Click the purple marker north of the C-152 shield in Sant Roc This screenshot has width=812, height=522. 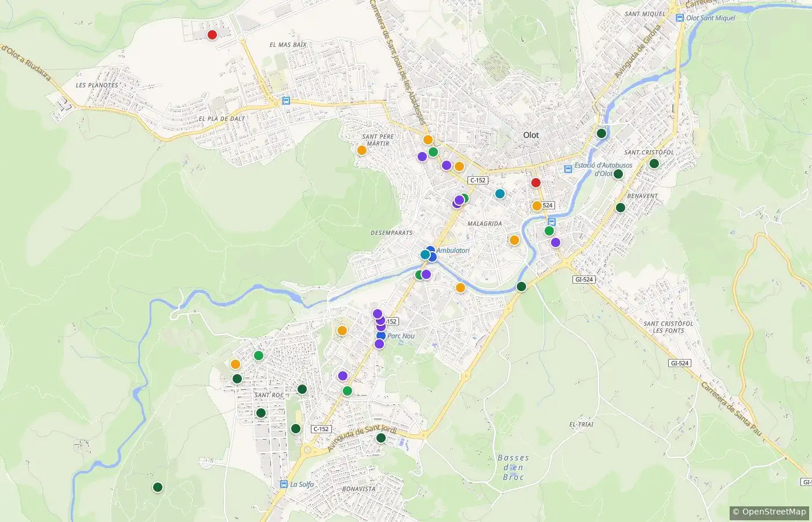pyautogui.click(x=343, y=376)
